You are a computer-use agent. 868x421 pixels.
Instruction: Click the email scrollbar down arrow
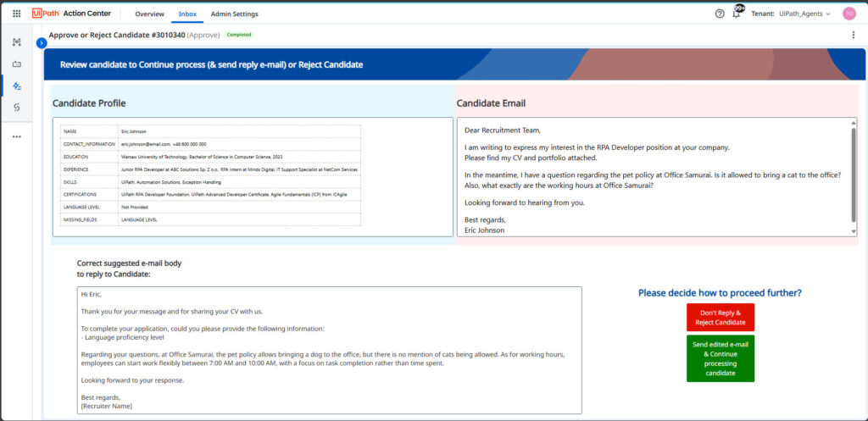(x=853, y=231)
